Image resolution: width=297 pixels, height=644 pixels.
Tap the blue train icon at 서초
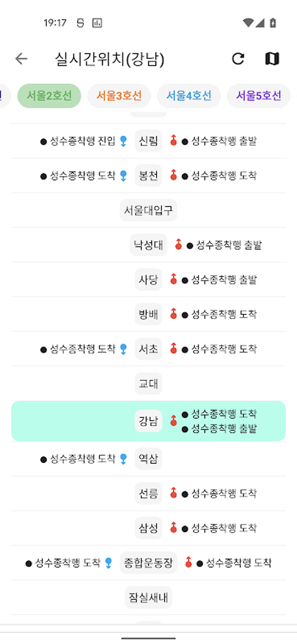click(x=123, y=349)
